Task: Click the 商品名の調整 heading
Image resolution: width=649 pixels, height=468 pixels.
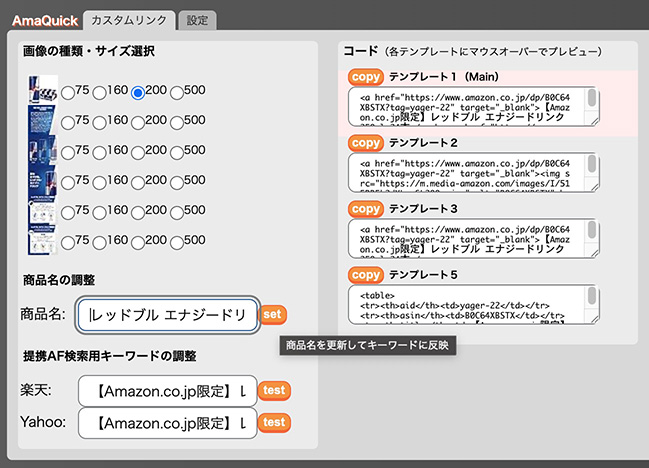Action: coord(59,280)
